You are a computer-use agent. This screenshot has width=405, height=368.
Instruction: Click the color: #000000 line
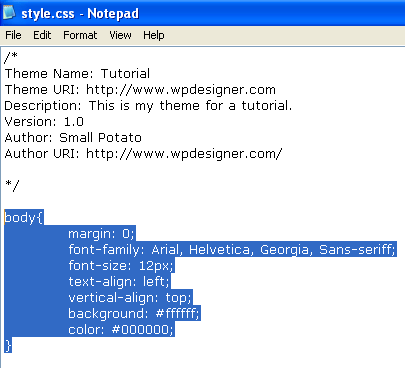[121, 330]
